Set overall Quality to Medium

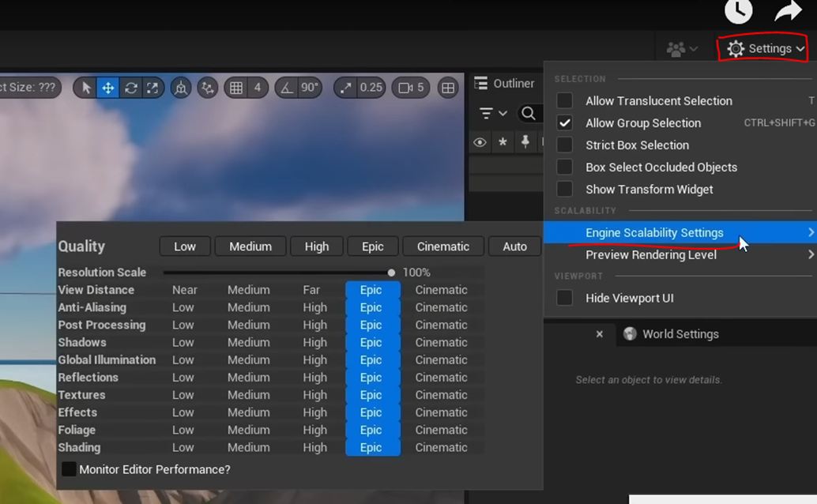point(250,246)
